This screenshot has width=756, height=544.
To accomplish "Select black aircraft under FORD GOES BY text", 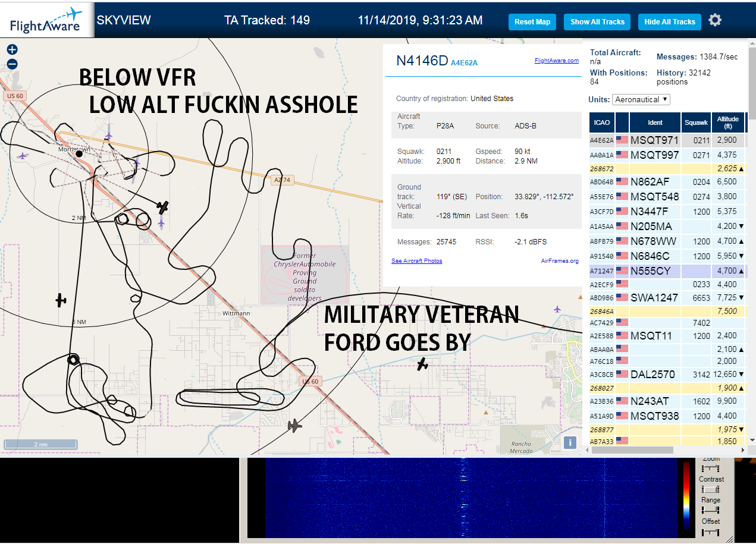I will tap(422, 364).
